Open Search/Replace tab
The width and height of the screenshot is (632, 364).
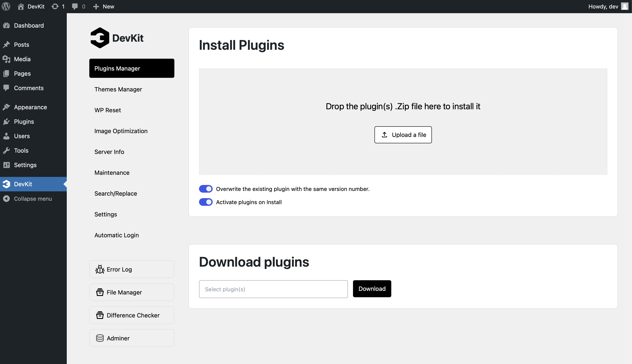point(132,193)
